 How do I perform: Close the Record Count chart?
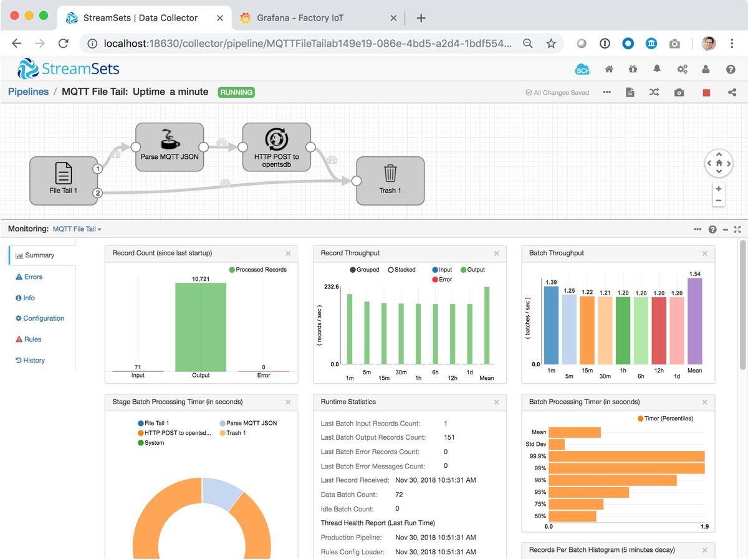(288, 254)
